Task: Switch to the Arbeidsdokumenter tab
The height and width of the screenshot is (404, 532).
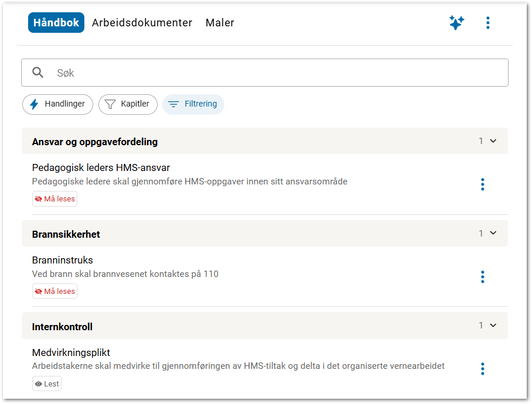Action: click(x=142, y=23)
